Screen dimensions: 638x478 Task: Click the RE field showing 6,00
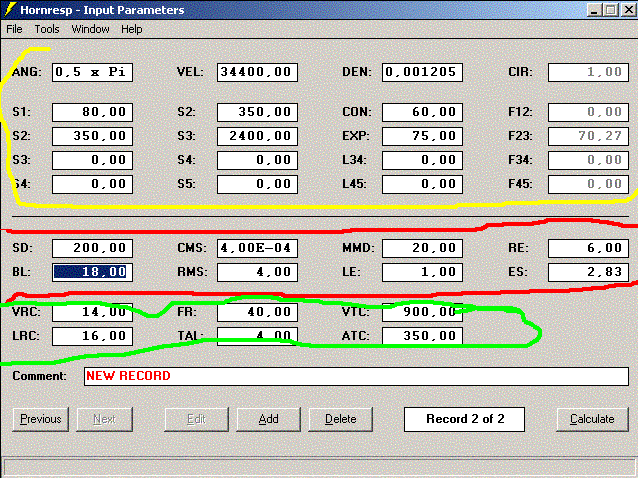click(588, 248)
